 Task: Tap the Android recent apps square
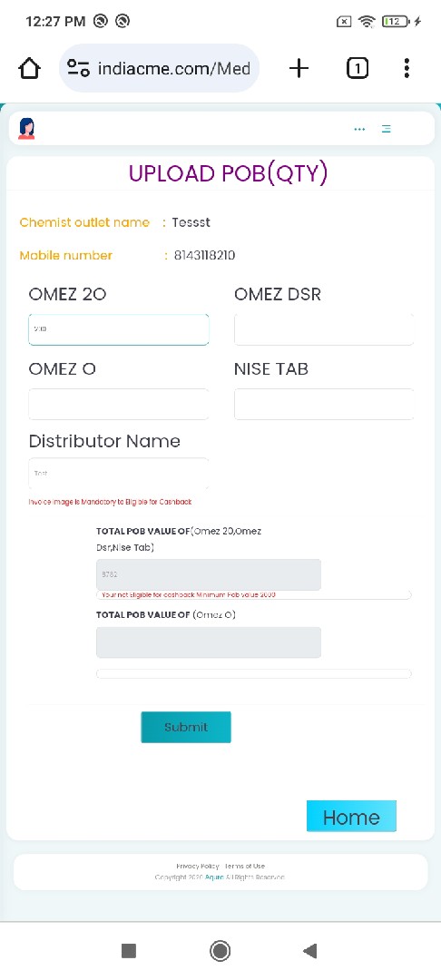129,951
